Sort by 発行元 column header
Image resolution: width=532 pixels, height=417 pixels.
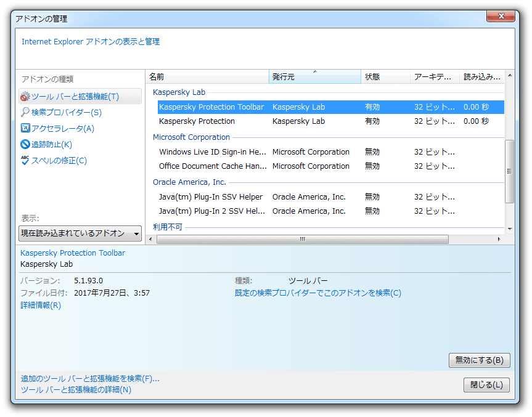coord(315,77)
